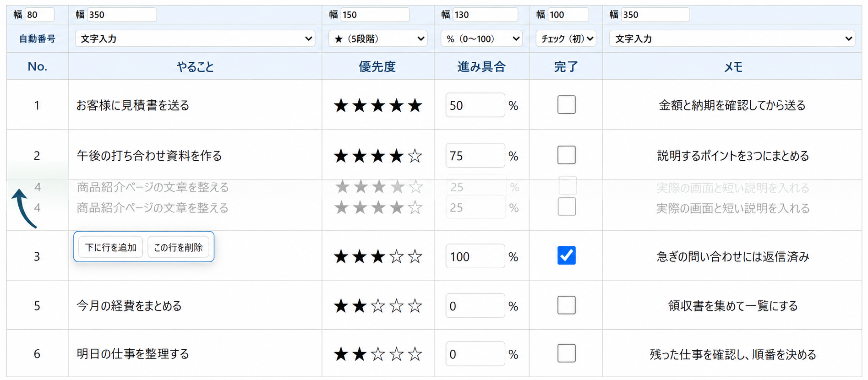Image resolution: width=868 pixels, height=380 pixels.
Task: Click third star in 午後の打ち合わせ資料を作る row
Action: 378,156
